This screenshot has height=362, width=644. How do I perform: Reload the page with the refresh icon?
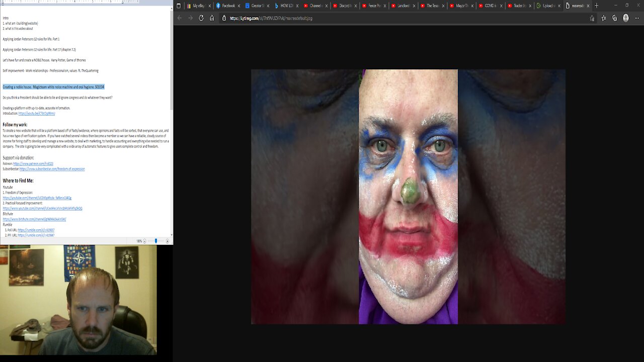201,18
